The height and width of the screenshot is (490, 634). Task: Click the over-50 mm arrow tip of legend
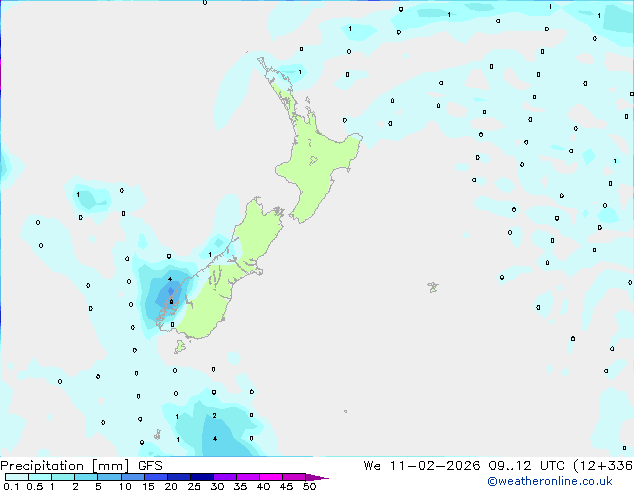(317, 477)
